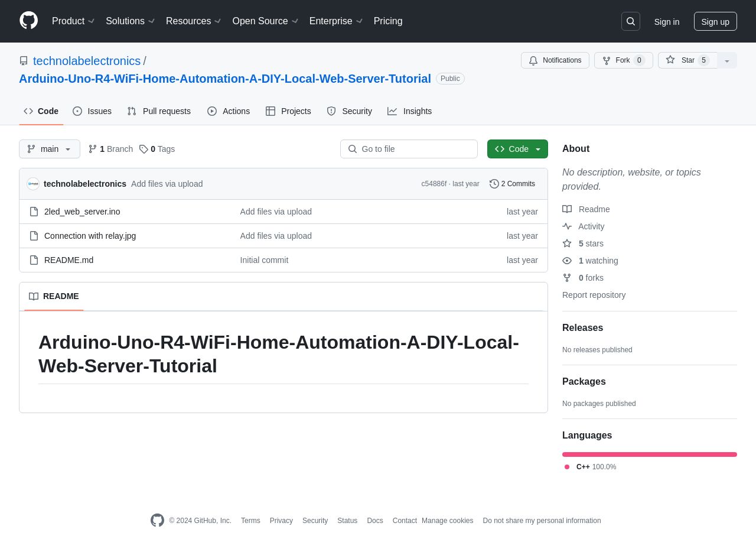The image size is (756, 552).
Task: Click the Notifications bell button
Action: (x=555, y=60)
